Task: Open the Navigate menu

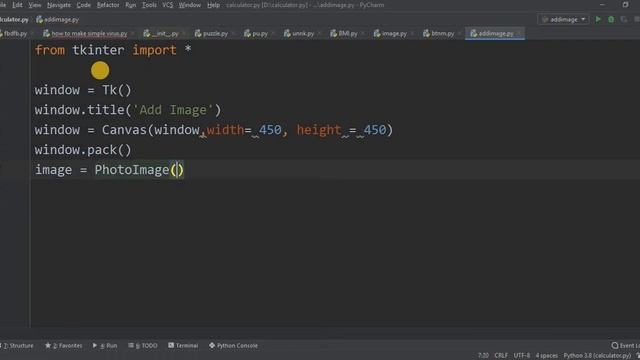Action: 59,5
